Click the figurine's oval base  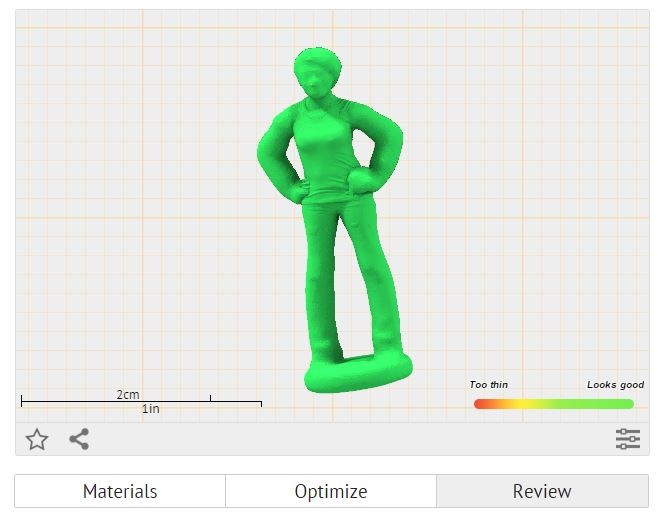358,373
